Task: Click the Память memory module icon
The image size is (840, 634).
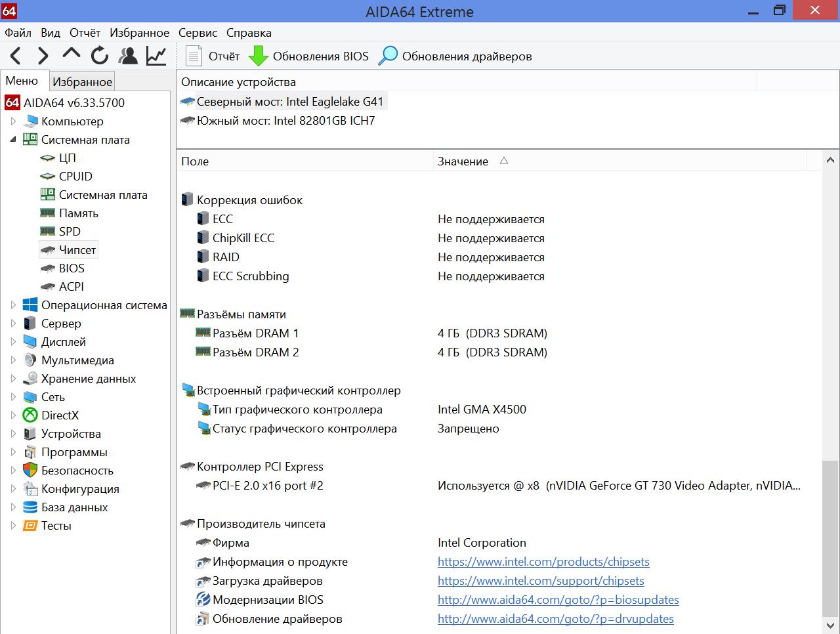Action: (48, 213)
